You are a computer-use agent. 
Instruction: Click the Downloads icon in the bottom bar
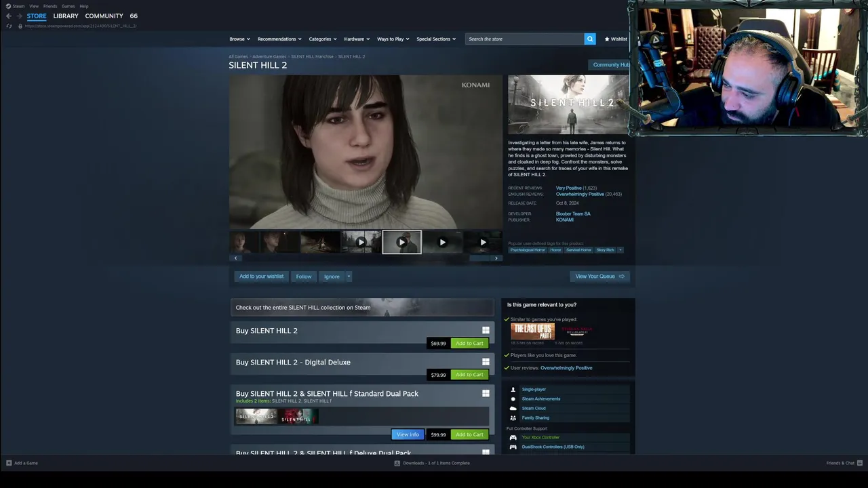click(397, 463)
